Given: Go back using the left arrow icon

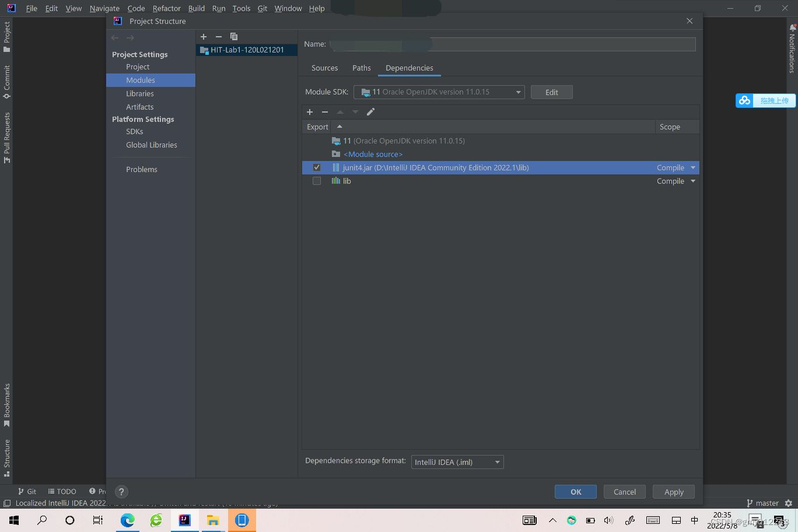Looking at the screenshot, I should [115, 38].
